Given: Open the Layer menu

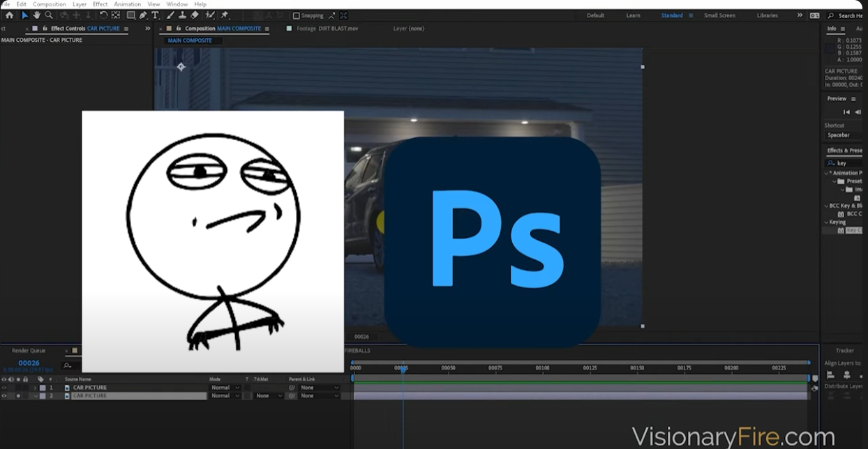Looking at the screenshot, I should (80, 4).
